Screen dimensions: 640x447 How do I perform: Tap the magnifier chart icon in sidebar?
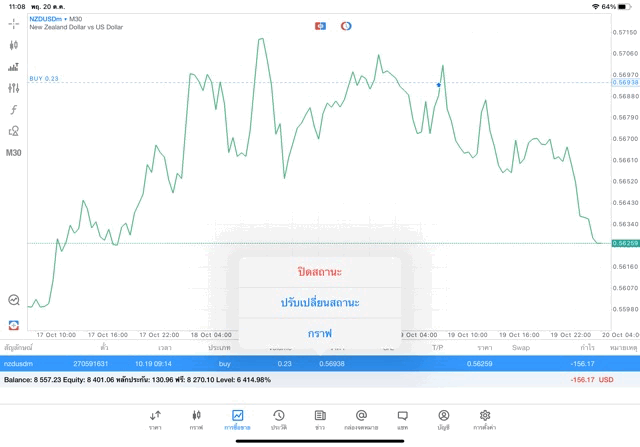(13, 300)
